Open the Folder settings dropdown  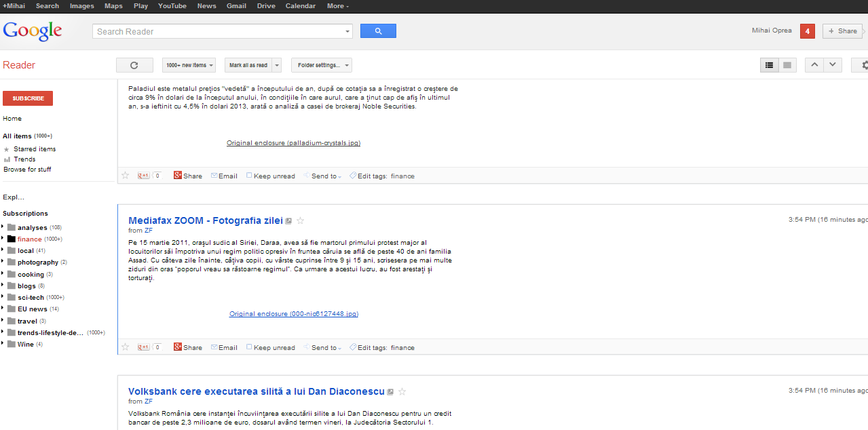pyautogui.click(x=321, y=65)
